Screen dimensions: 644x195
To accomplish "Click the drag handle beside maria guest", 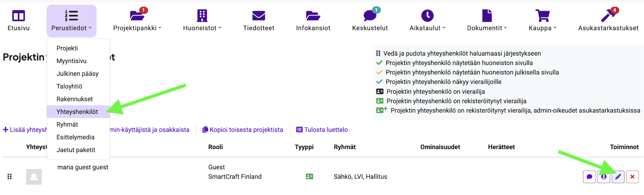I will click(10, 177).
